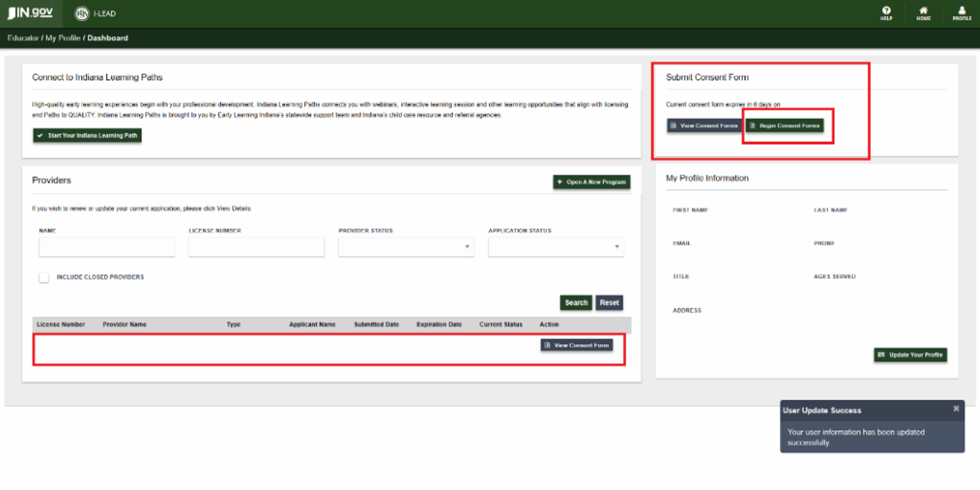This screenshot has width=980, height=490.
Task: Click the I-LEAD seal logo
Action: [x=82, y=14]
